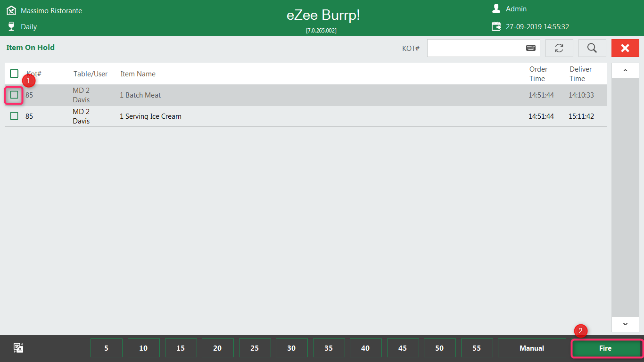Select the 10 minute button

143,348
